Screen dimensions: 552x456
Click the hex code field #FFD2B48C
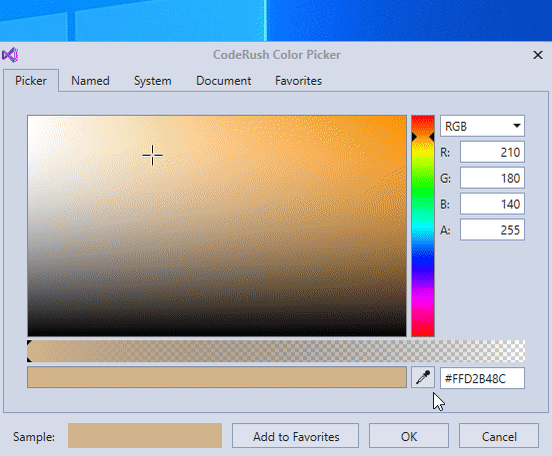click(482, 378)
